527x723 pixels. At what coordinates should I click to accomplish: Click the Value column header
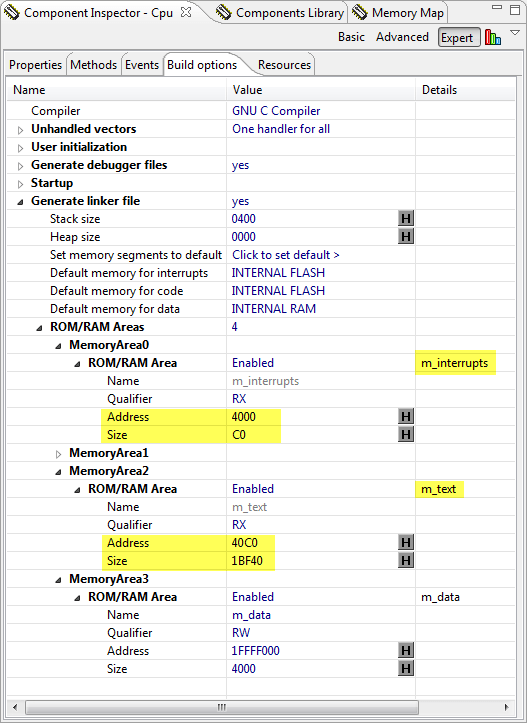pos(321,90)
